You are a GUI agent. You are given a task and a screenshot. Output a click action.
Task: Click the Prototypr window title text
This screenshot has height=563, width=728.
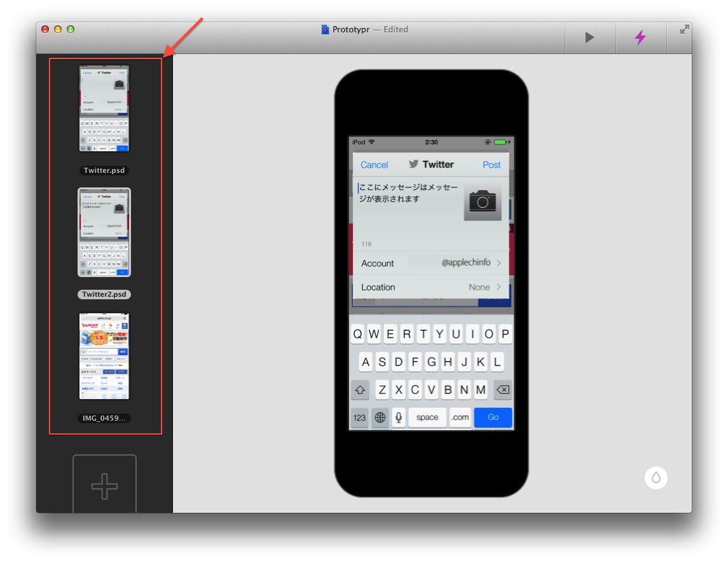point(350,29)
